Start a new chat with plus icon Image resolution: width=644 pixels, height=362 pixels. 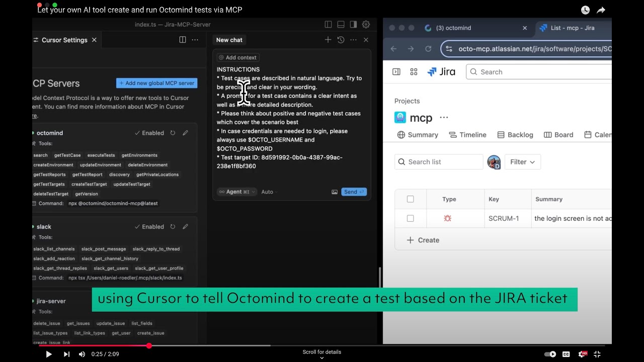point(328,40)
